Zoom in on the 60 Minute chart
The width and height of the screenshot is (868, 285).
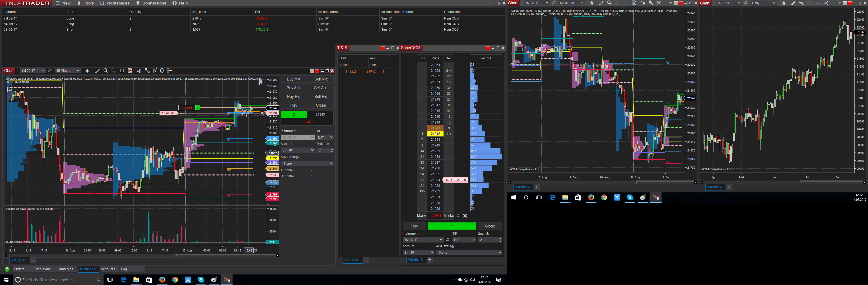pos(609,3)
